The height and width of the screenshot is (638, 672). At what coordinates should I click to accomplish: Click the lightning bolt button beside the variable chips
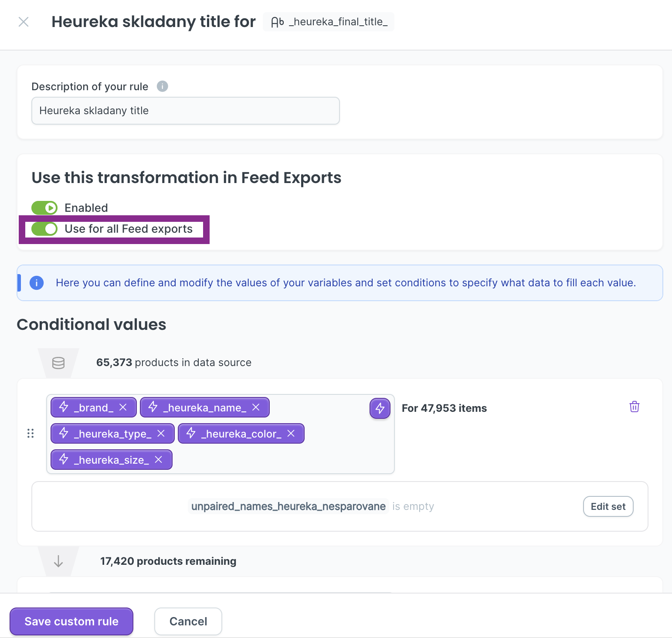click(379, 408)
